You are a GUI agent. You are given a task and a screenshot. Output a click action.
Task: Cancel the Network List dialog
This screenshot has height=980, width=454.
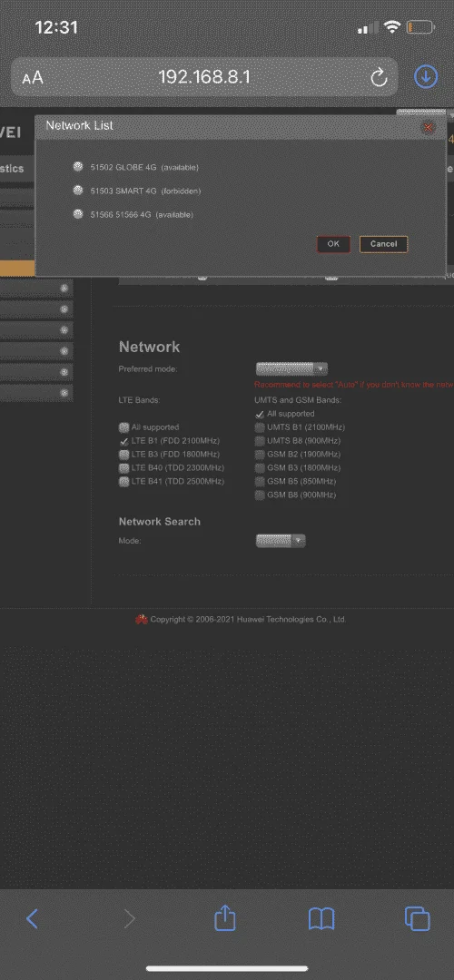[x=383, y=244]
